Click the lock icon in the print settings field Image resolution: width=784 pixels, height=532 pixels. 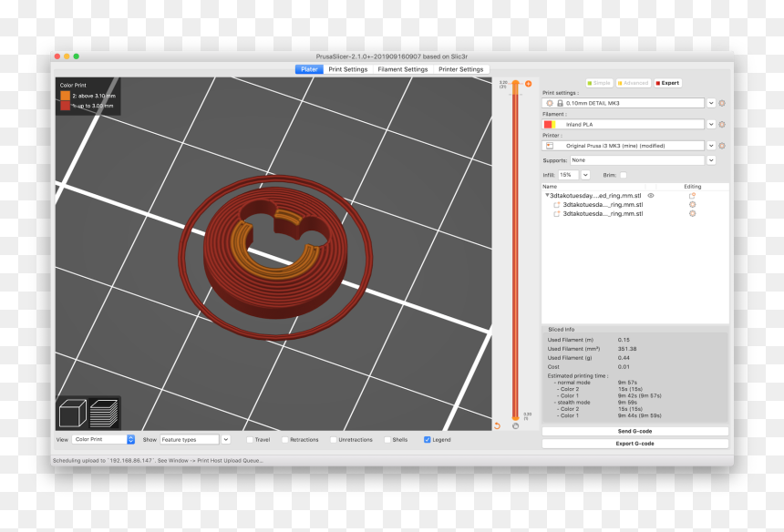560,103
